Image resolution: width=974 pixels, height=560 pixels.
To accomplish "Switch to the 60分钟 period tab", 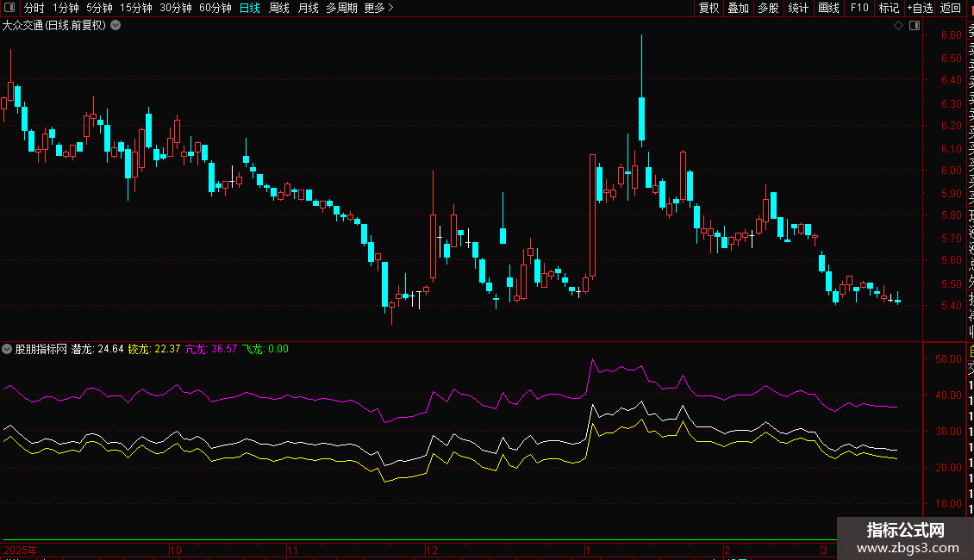I will 215,8.
